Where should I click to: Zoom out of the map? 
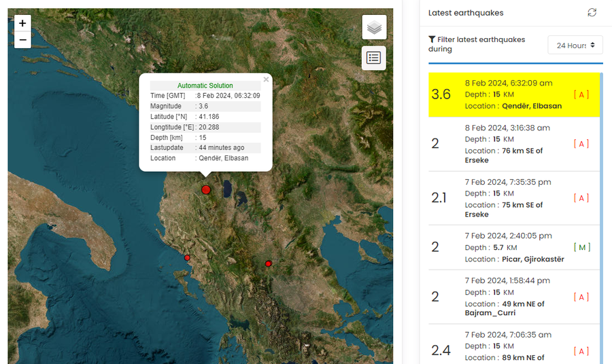tap(22, 40)
